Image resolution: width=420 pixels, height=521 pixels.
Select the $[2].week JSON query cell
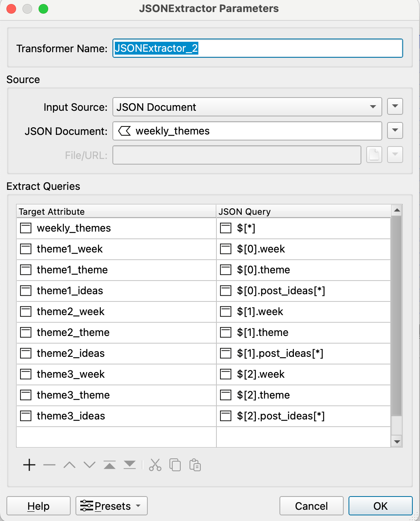pos(303,374)
